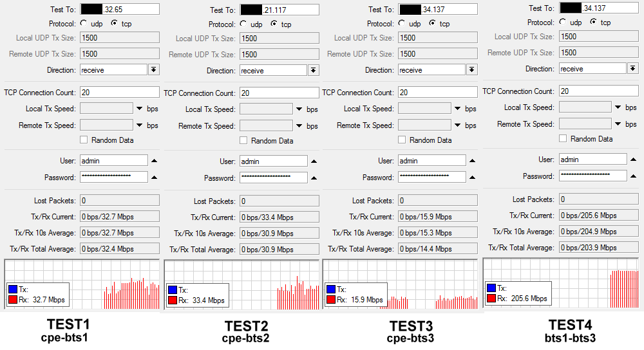Click red Rx legend square in TEST4 graph
This screenshot has height=350, width=644.
(491, 298)
